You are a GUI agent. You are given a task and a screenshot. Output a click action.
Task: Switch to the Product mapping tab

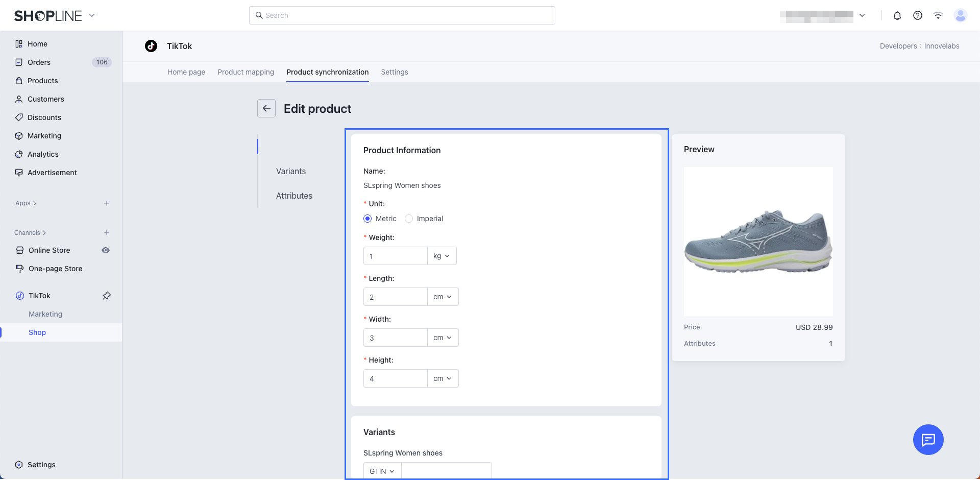pyautogui.click(x=246, y=72)
